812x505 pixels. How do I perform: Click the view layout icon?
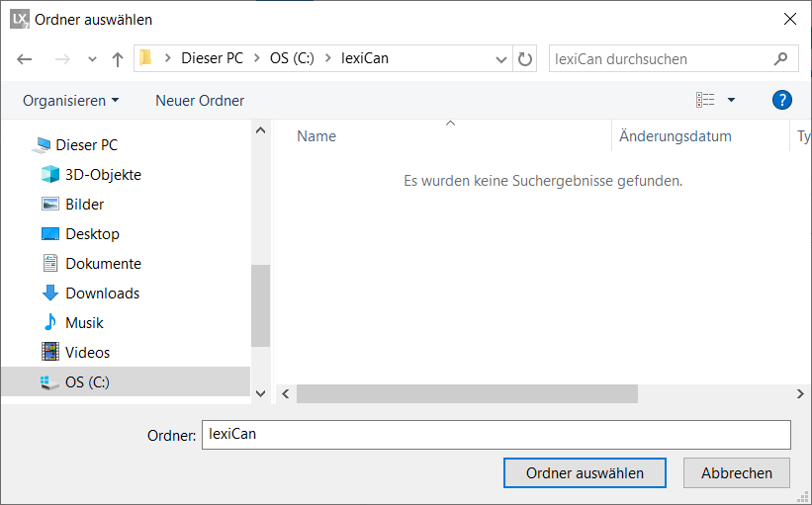(x=705, y=100)
